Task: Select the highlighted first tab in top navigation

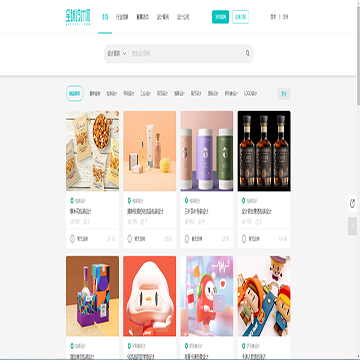Action: [105, 17]
